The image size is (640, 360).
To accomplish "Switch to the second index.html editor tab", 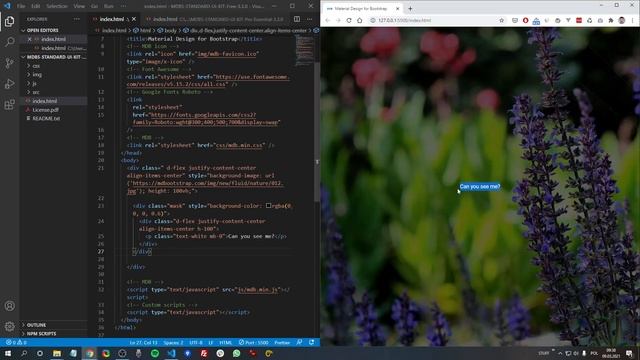I will click(215, 19).
